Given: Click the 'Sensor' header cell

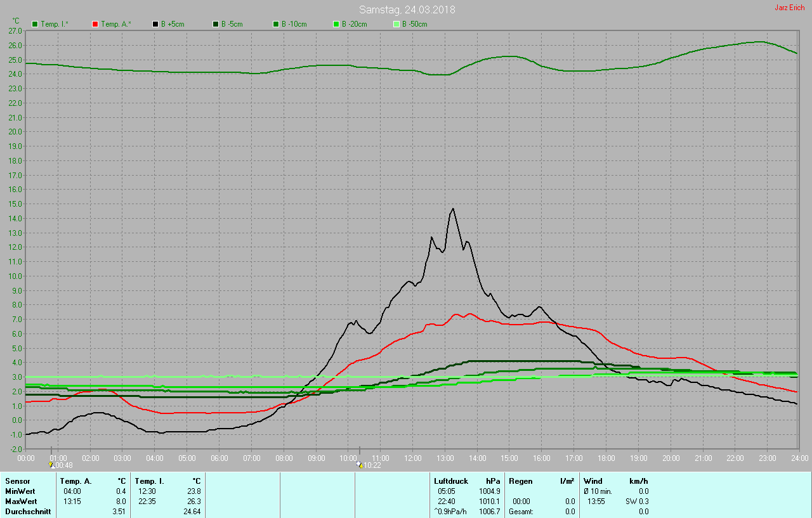Looking at the screenshot, I should tap(17, 481).
